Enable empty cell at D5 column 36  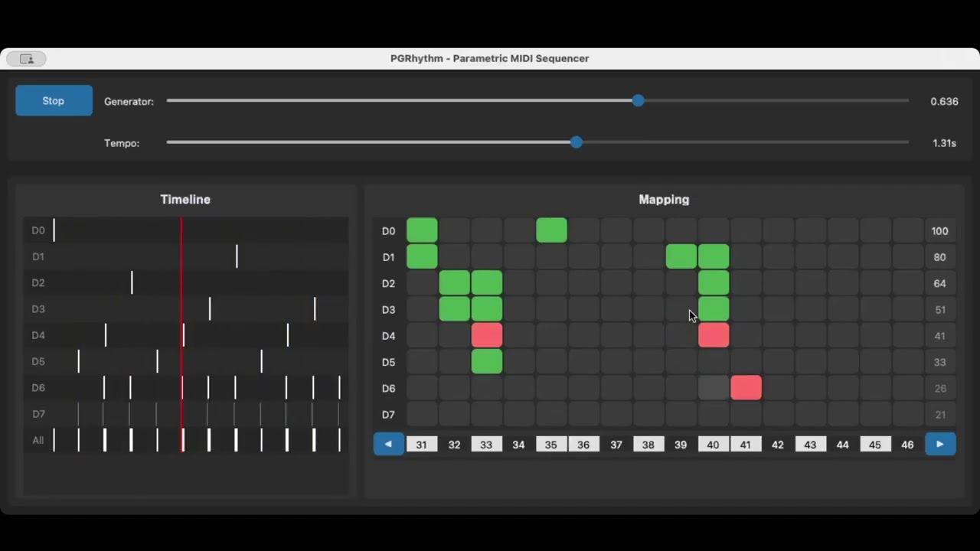[584, 362]
